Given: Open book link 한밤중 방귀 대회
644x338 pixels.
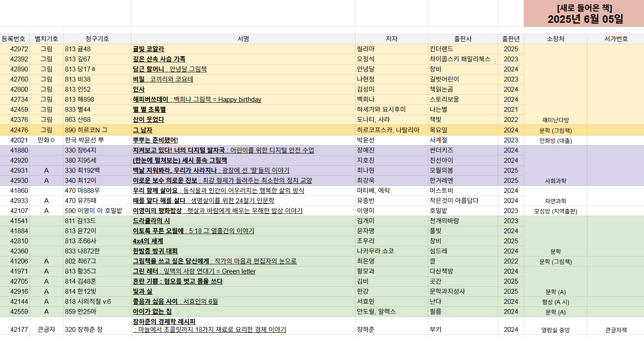Looking at the screenshot, I should click(155, 251).
